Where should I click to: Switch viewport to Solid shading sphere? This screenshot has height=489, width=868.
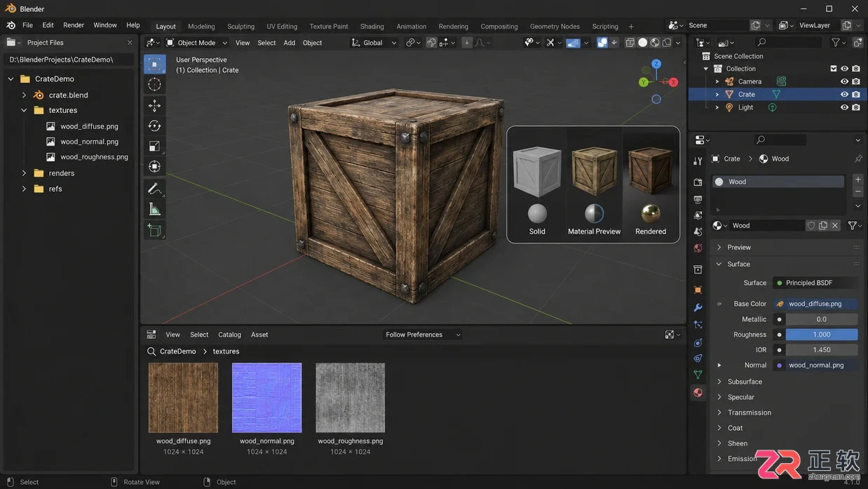[x=537, y=213]
